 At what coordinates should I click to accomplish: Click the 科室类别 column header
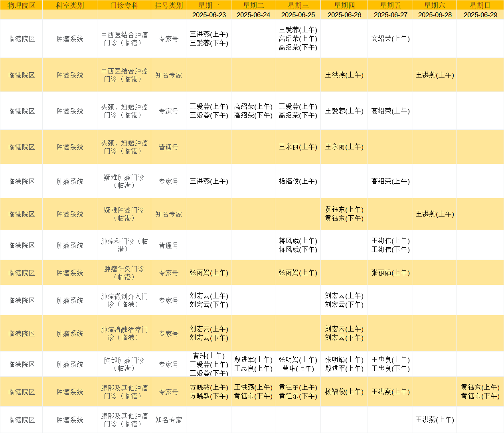[70, 5]
